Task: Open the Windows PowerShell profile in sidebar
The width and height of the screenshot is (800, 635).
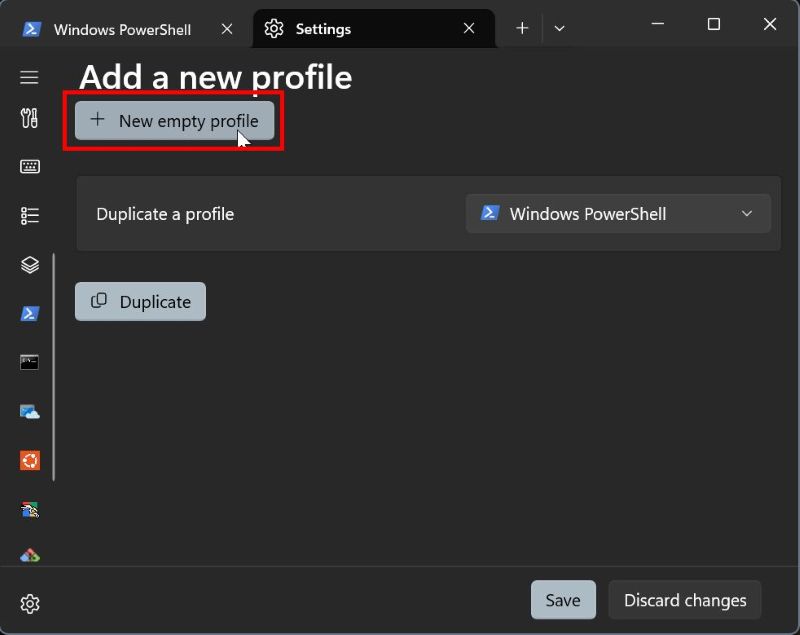Action: pyautogui.click(x=29, y=314)
